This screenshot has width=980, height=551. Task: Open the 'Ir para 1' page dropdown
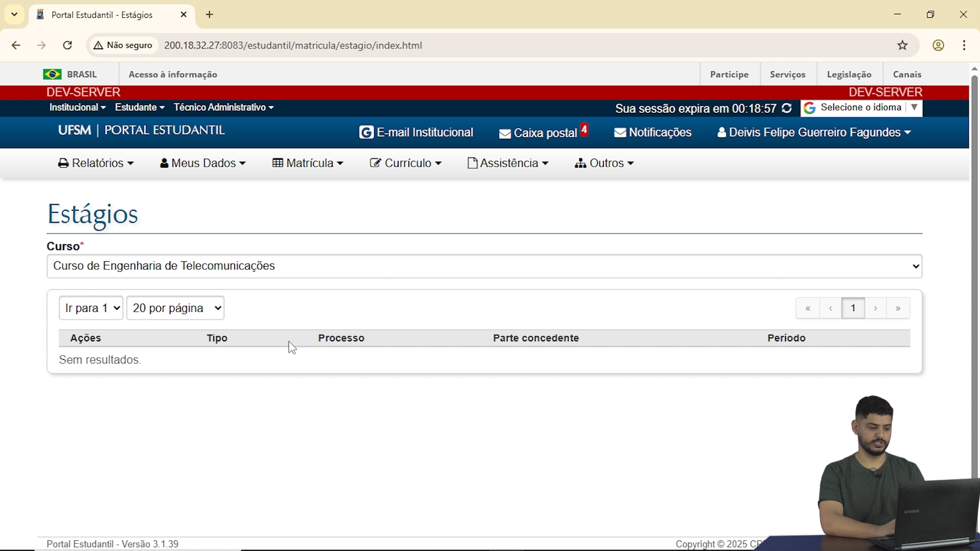(x=91, y=308)
